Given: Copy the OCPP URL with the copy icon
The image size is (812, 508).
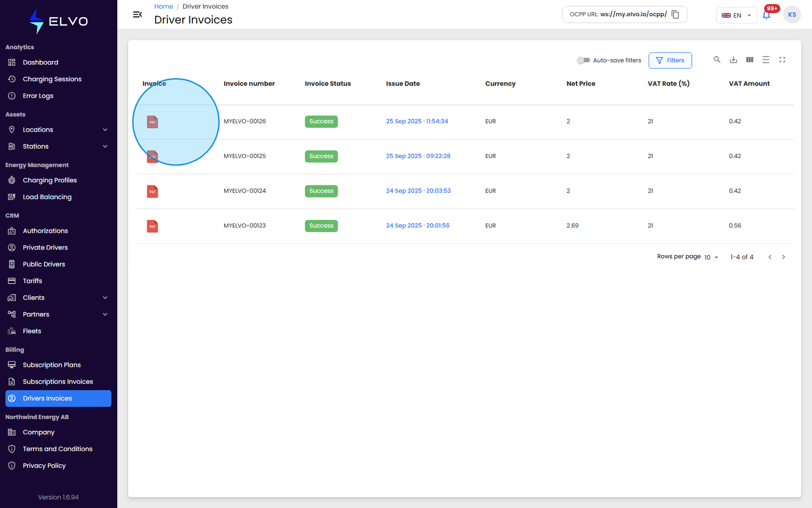Looking at the screenshot, I should [x=675, y=15].
